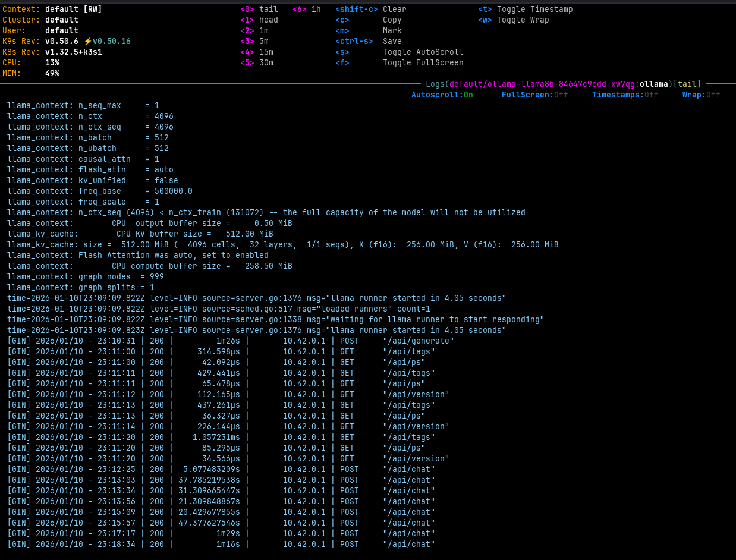Click Toggle AutoScroll in shortcut list
Screen dimensions: 736x560
tap(423, 52)
